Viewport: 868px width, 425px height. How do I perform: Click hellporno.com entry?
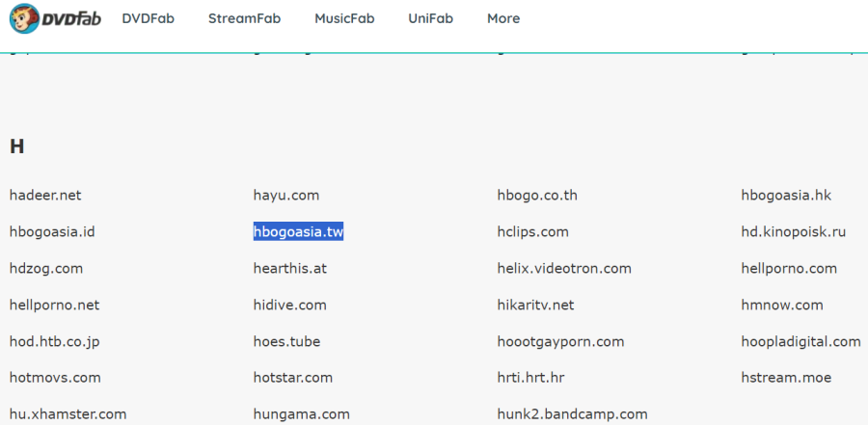[789, 268]
